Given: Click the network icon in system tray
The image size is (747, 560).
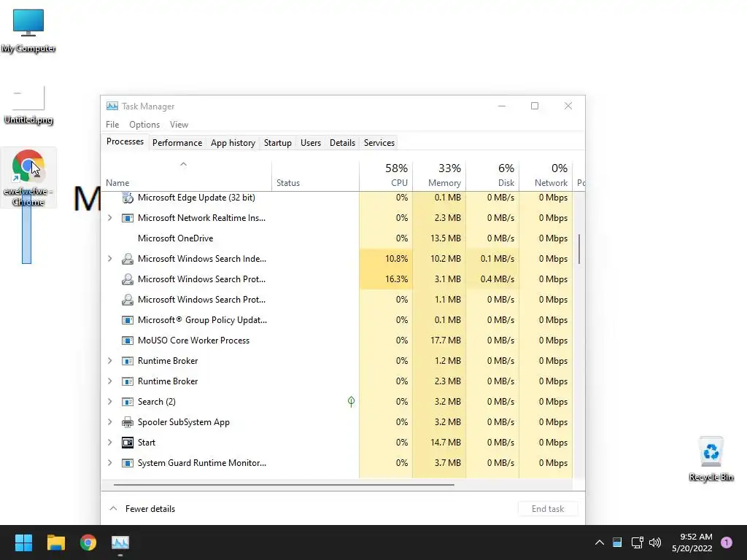Looking at the screenshot, I should click(x=637, y=542).
